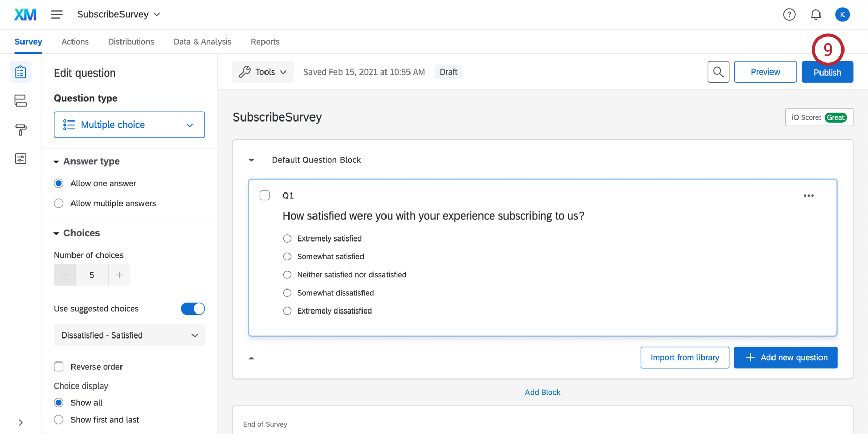Open Q1 three-dot options menu

click(x=808, y=196)
